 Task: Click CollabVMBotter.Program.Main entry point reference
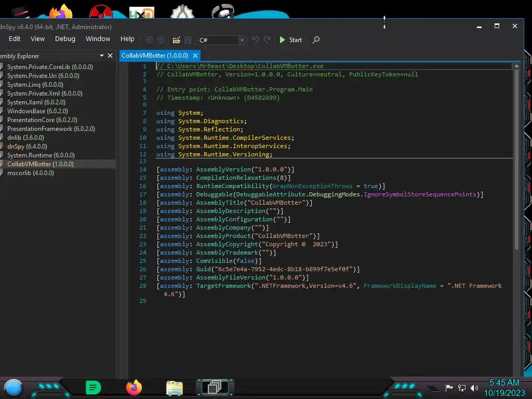coord(263,89)
